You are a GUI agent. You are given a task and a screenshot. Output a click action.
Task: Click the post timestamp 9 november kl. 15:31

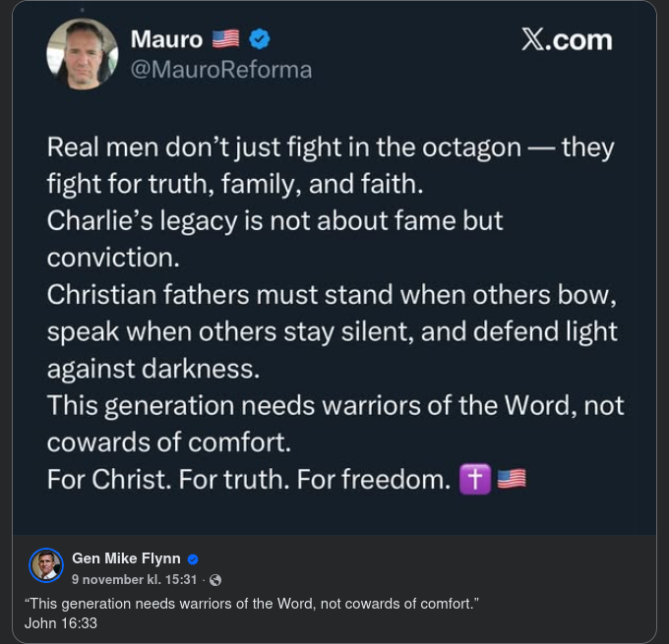pos(135,580)
